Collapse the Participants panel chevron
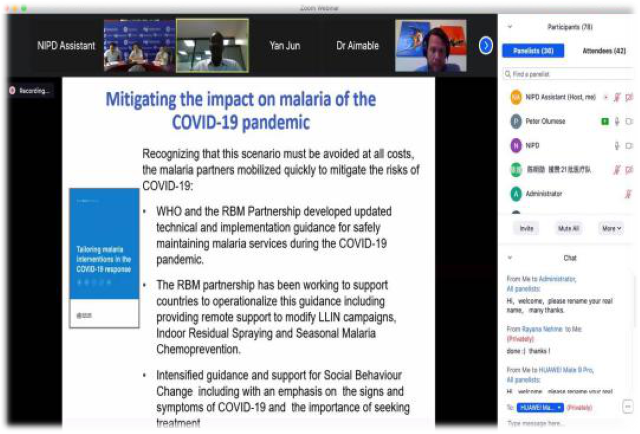 coord(510,27)
